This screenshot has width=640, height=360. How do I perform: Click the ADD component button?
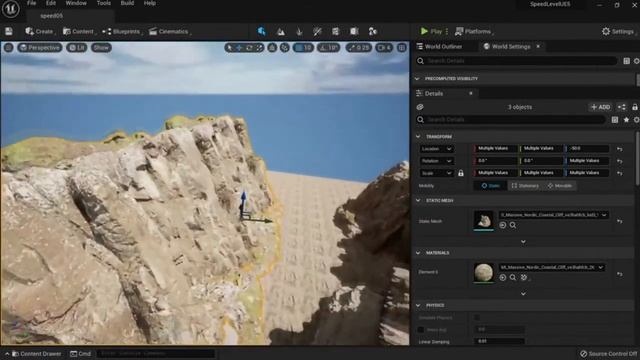coord(600,107)
